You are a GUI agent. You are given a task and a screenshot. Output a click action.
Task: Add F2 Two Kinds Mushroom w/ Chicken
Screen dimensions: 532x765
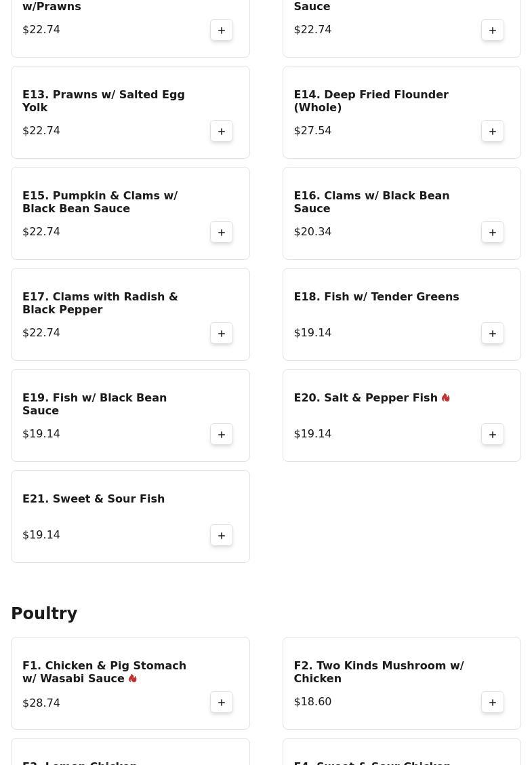[493, 702]
